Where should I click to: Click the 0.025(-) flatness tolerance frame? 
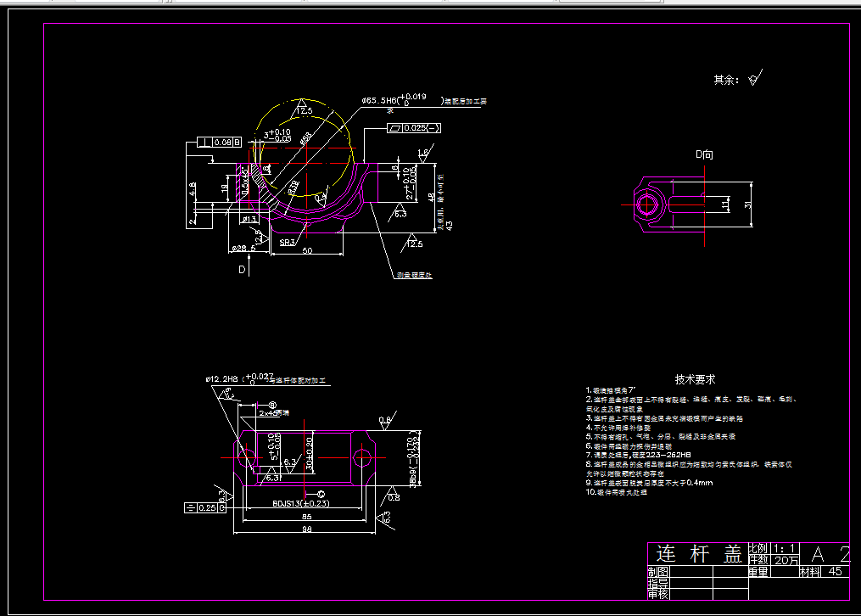click(413, 128)
